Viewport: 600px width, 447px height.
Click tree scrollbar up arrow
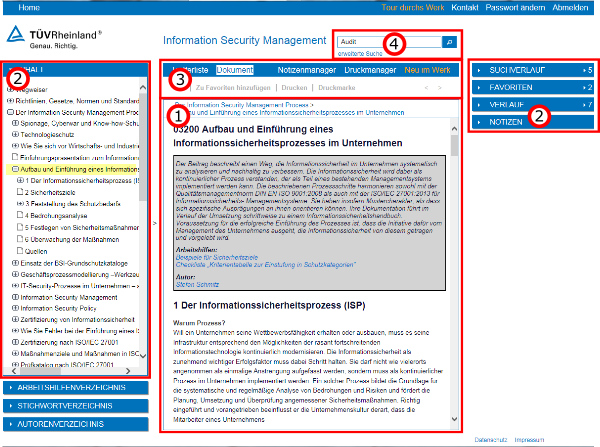click(x=143, y=88)
